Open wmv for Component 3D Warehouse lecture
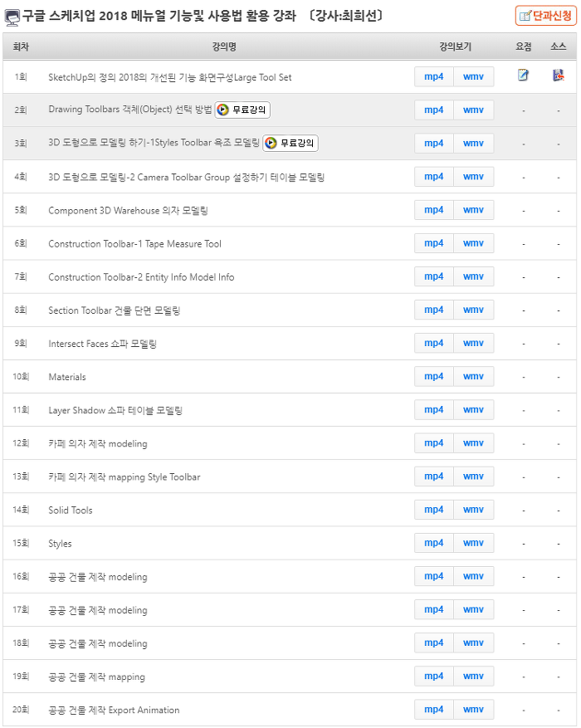 [473, 210]
